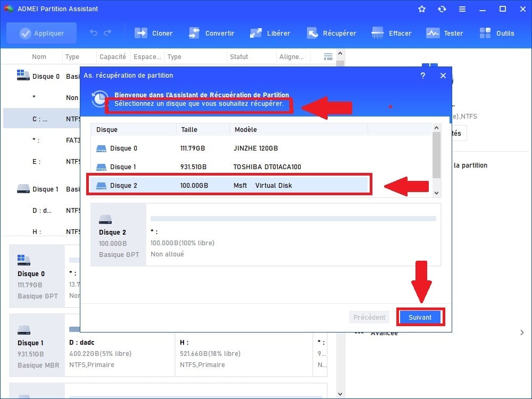Click the refresh icon in title bar
This screenshot has height=399, width=532.
point(442,9)
